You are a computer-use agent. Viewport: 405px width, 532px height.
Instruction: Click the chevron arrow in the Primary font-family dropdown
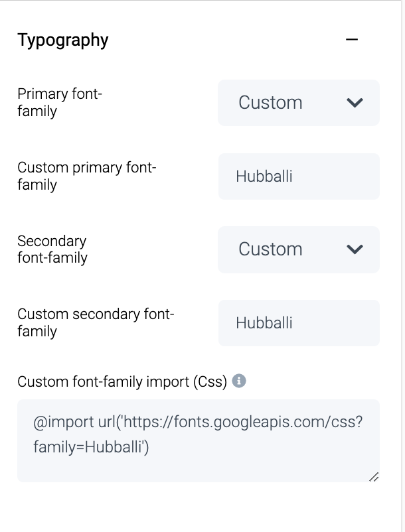(x=355, y=103)
